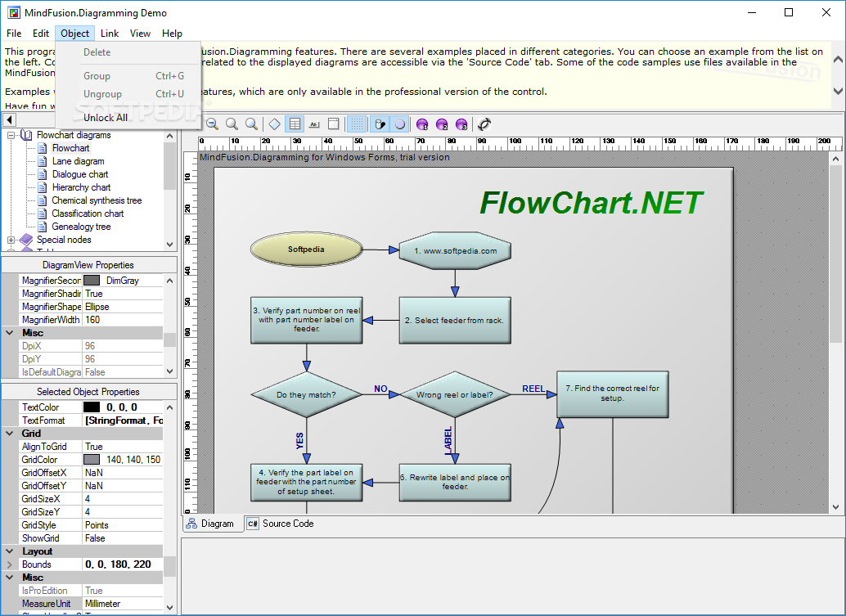Open the Help menu
The height and width of the screenshot is (616, 846).
[x=172, y=34]
